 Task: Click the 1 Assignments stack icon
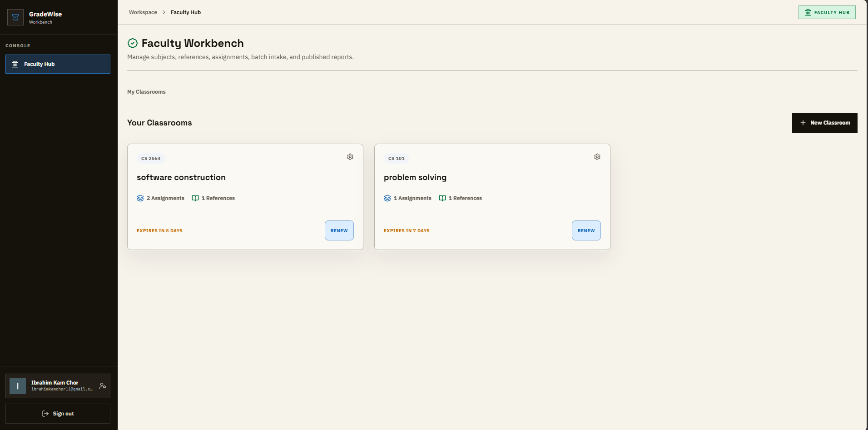(x=387, y=198)
